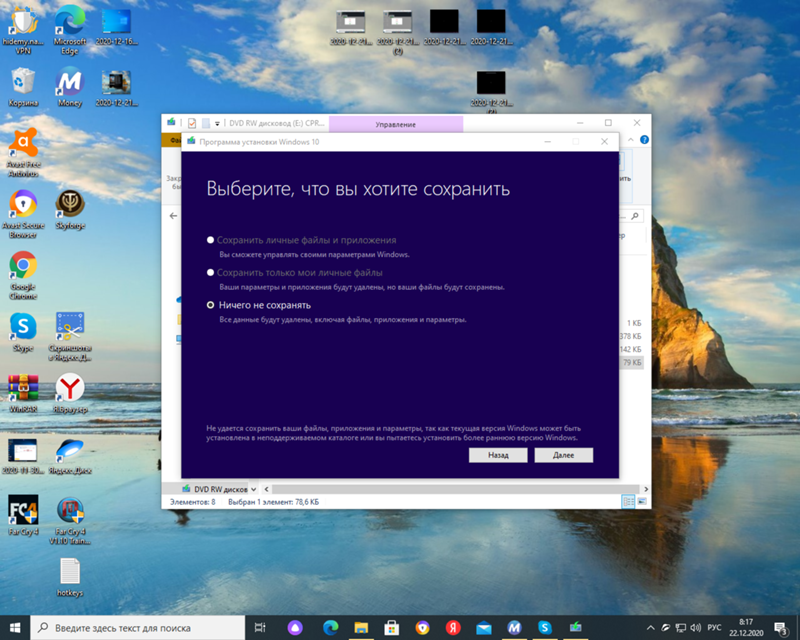The height and width of the screenshot is (640, 800).
Task: Click the Explorer search magnifier icon
Action: tap(635, 216)
